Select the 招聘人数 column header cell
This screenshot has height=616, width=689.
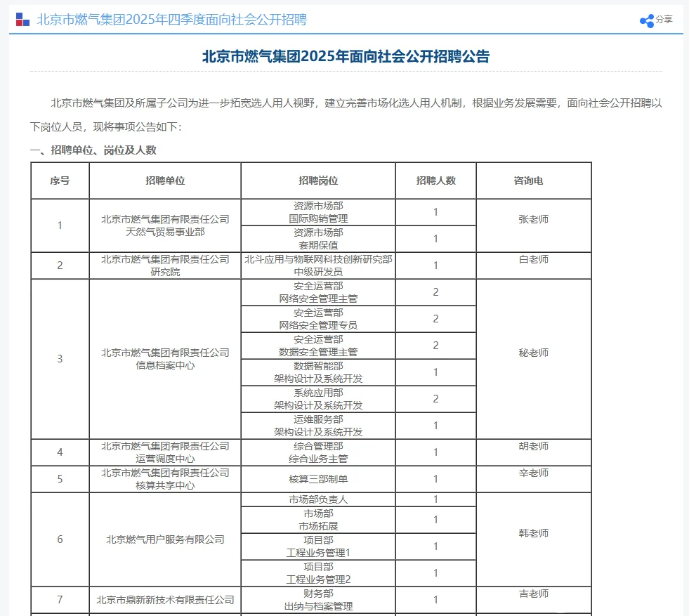(x=435, y=180)
